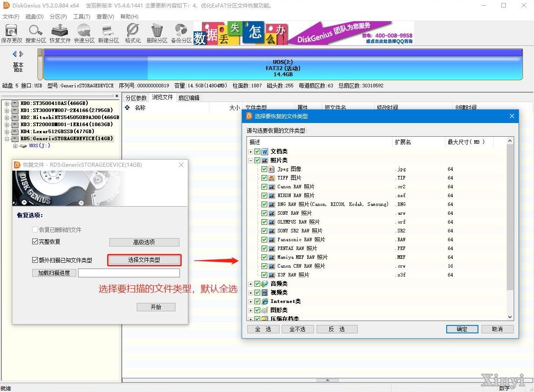Expand the 图形类 tree node
The image size is (534, 392).
(x=251, y=310)
